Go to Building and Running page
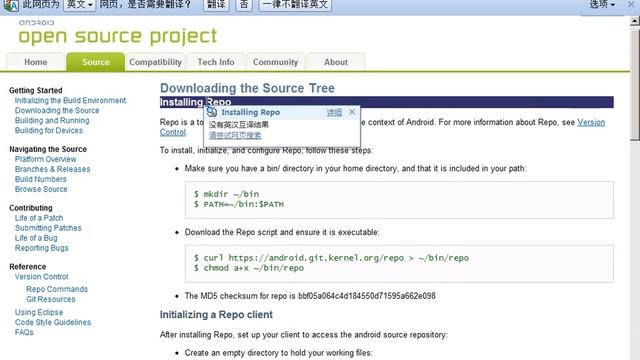 coord(52,120)
